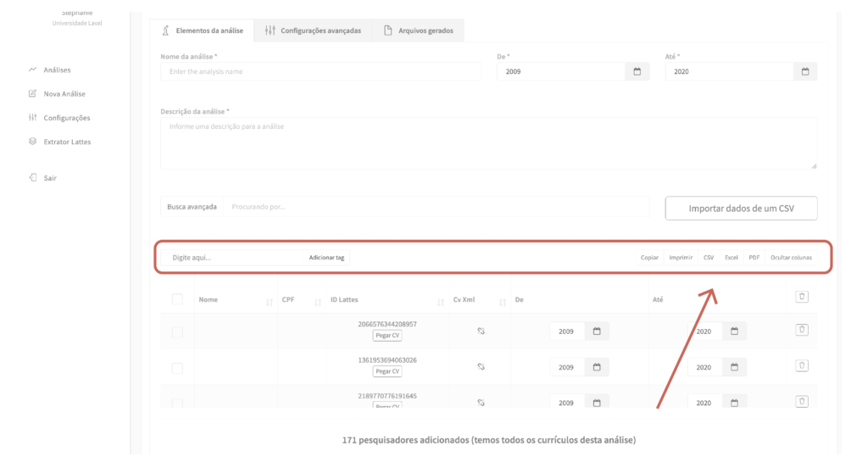Click Cv Xml link icon for ID 1361953694063026

point(480,367)
